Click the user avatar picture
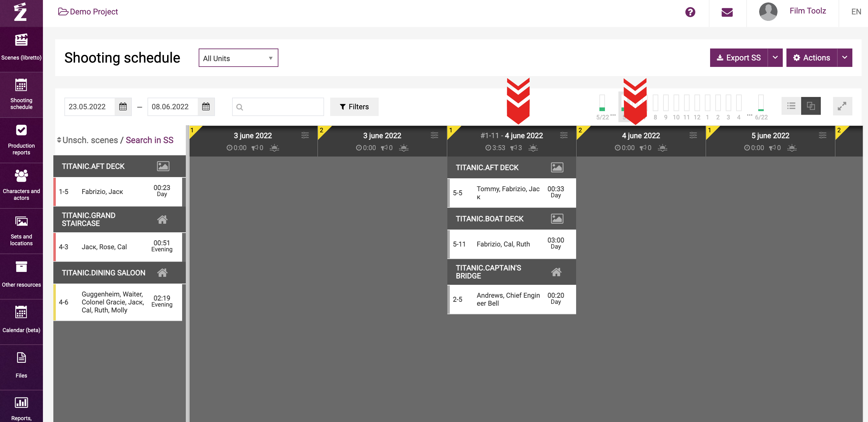868x422 pixels. (x=768, y=11)
